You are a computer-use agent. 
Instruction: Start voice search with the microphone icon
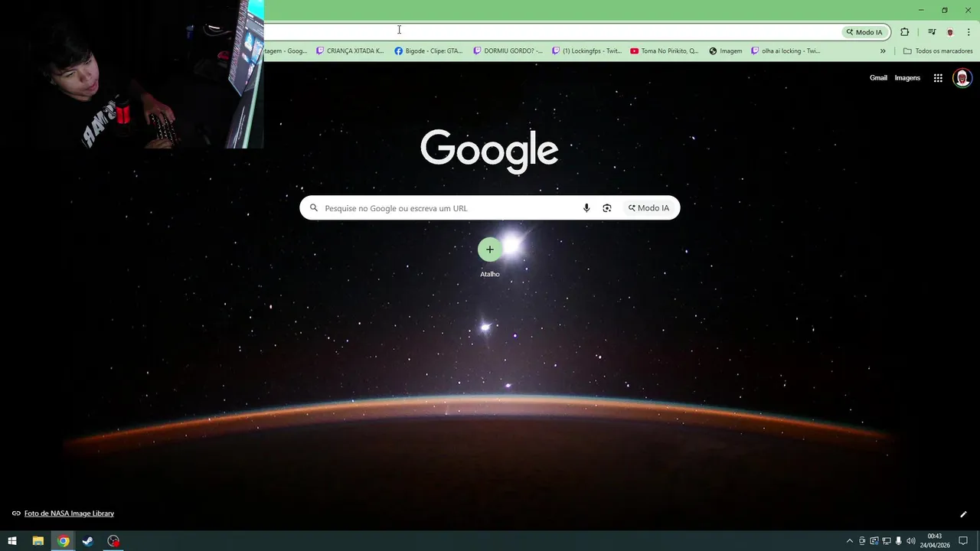pyautogui.click(x=586, y=208)
